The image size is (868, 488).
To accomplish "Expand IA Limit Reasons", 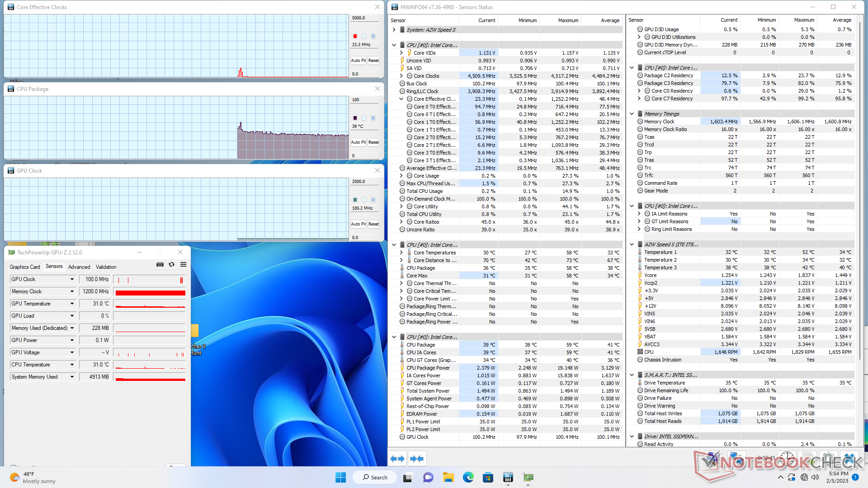I will [639, 214].
